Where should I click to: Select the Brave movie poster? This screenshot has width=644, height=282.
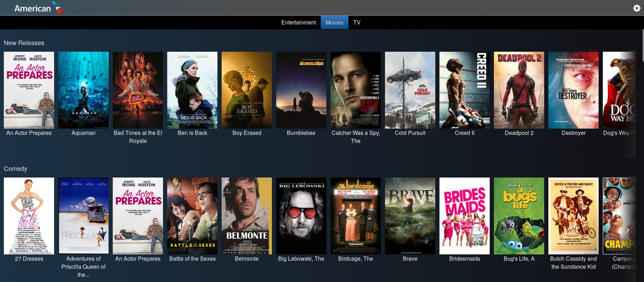coord(410,216)
